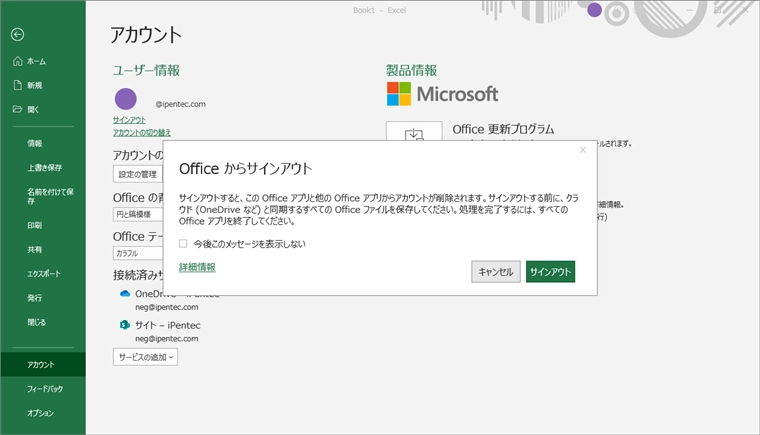Click the SharePoint サイト icon
760x435 pixels.
coord(125,325)
